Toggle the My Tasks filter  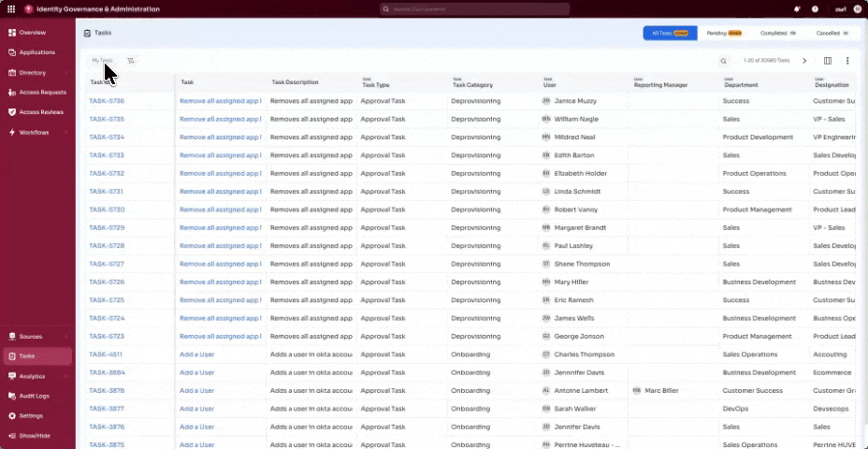(102, 61)
